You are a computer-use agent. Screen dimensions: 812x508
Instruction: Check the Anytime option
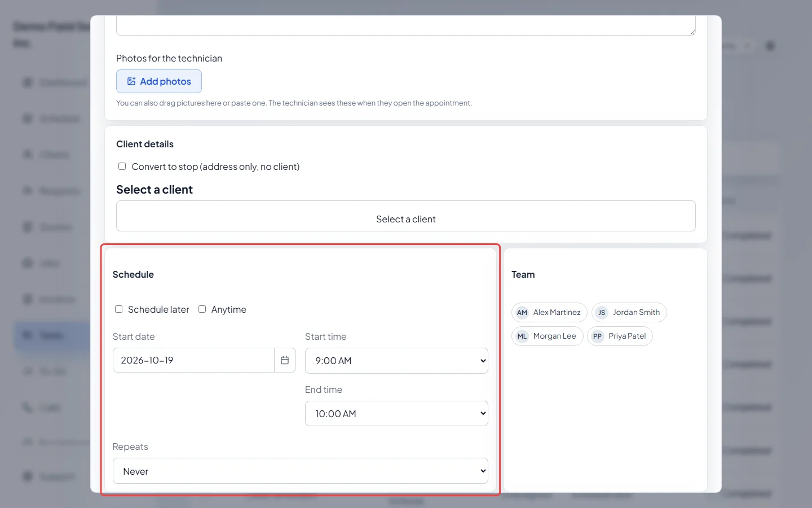[202, 309]
